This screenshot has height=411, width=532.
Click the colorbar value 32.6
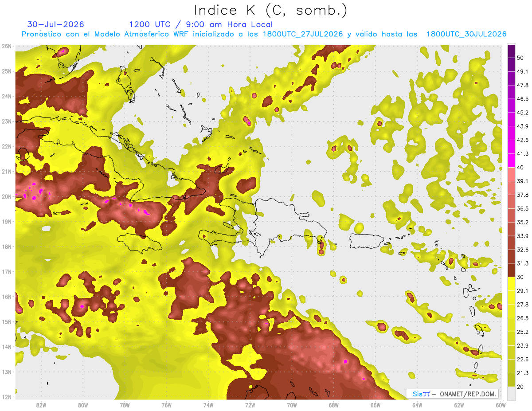coord(523,250)
